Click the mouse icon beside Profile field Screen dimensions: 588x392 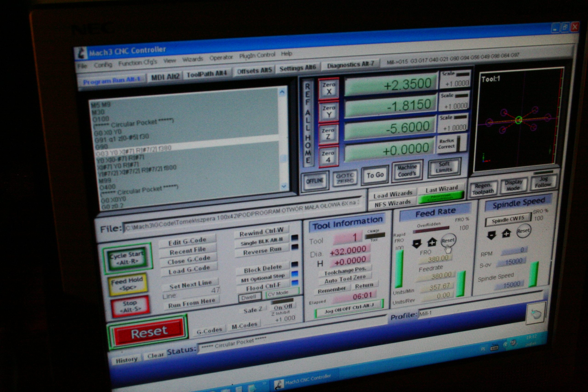pyautogui.click(x=536, y=314)
